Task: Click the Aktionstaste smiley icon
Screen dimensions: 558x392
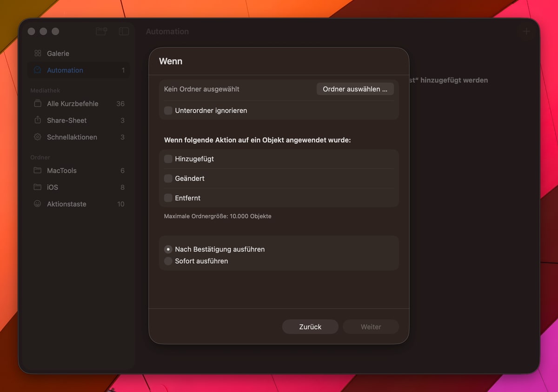Action: point(38,204)
